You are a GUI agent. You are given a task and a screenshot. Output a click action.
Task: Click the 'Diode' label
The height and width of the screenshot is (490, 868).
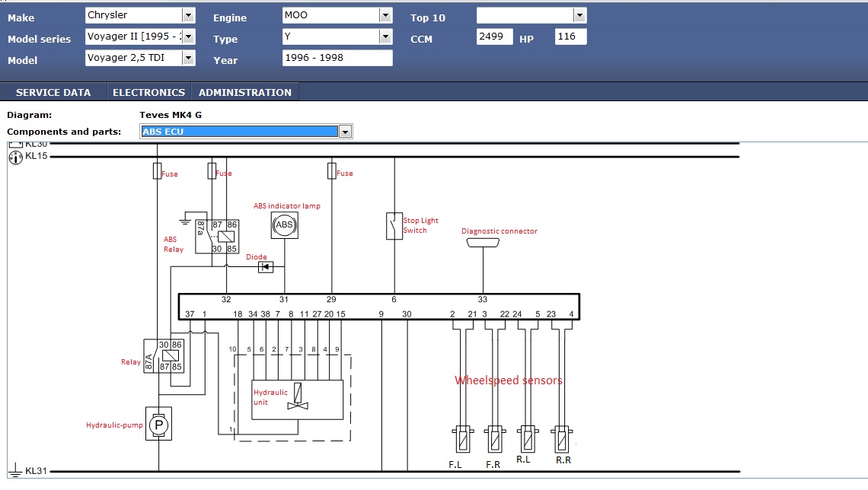tap(257, 256)
